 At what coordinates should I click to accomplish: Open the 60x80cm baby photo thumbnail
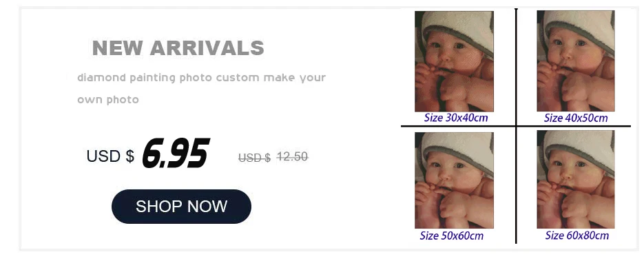pyautogui.click(x=576, y=179)
